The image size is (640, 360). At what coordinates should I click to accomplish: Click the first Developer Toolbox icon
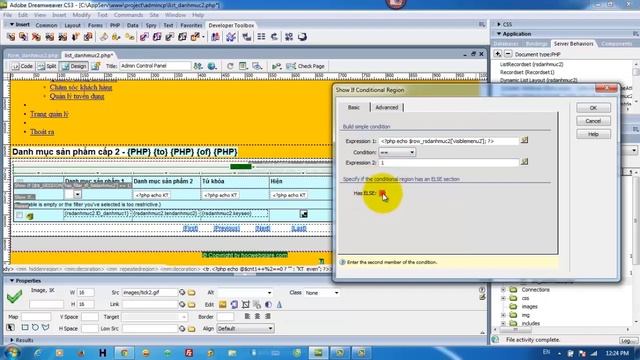point(11,37)
